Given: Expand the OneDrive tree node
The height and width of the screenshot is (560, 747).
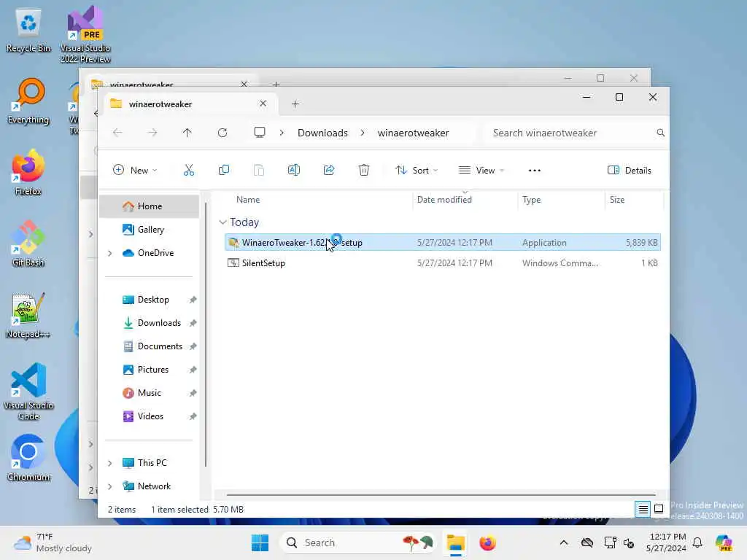Looking at the screenshot, I should click(110, 253).
